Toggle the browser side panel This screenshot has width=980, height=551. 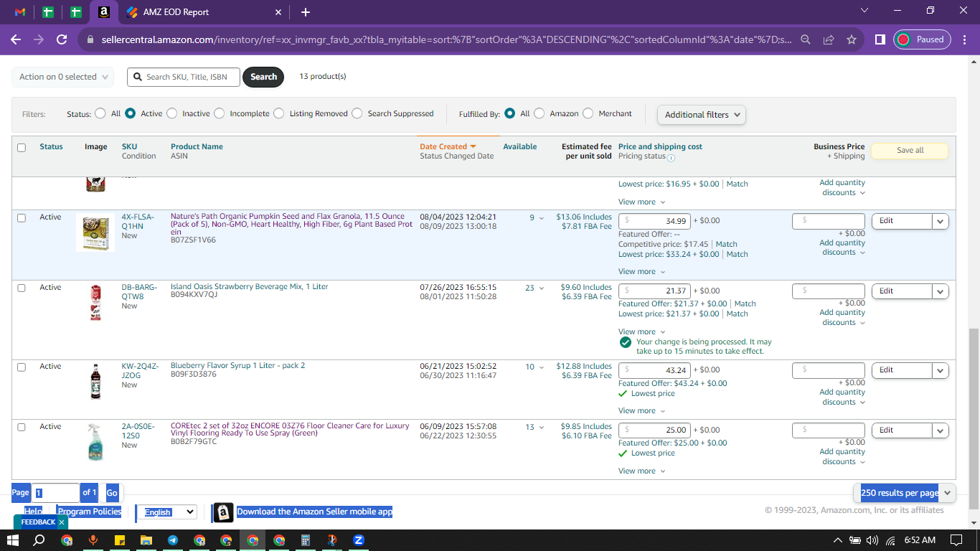[x=880, y=40]
